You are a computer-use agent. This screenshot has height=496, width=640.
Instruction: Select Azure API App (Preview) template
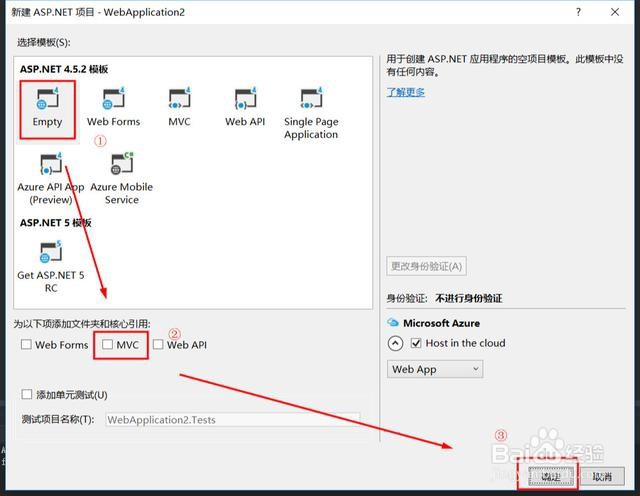point(51,179)
